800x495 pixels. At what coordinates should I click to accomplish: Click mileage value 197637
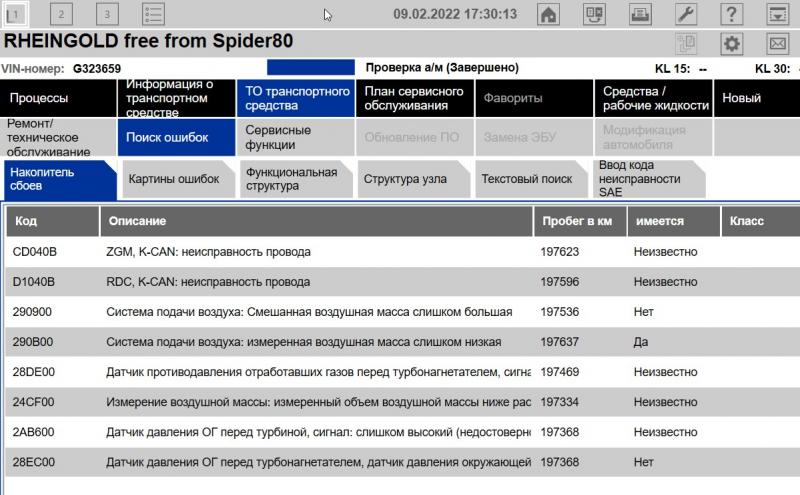pyautogui.click(x=560, y=342)
